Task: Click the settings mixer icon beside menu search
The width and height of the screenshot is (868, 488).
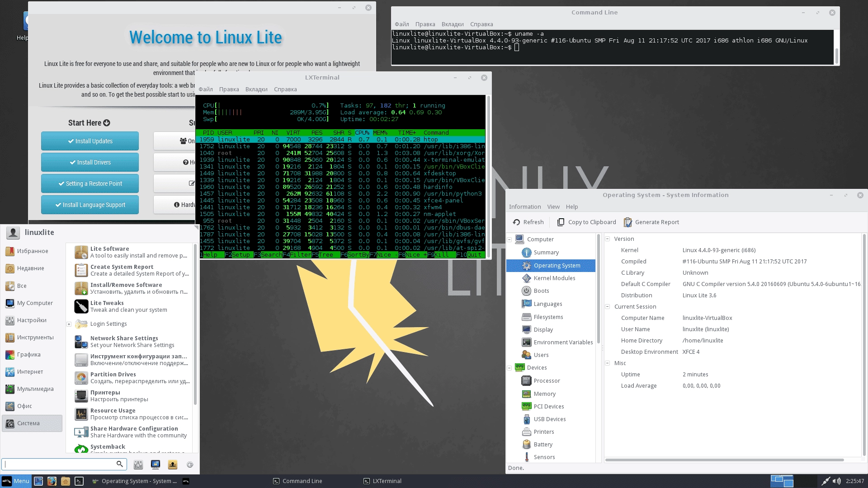Action: [138, 465]
